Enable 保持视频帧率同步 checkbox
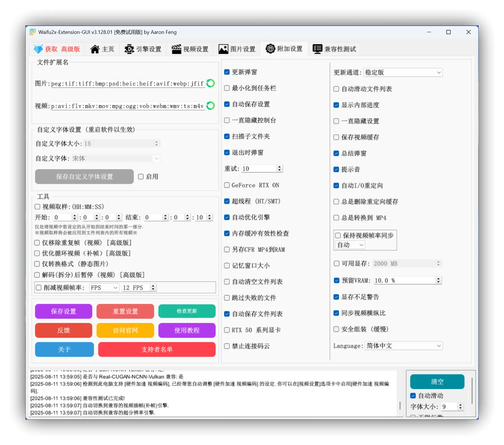 [338, 235]
